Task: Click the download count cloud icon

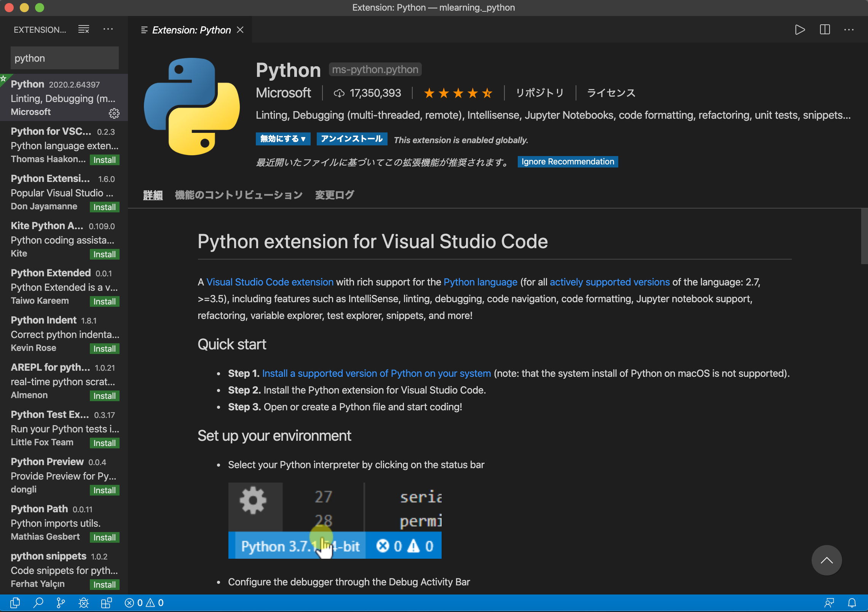Action: 339,93
